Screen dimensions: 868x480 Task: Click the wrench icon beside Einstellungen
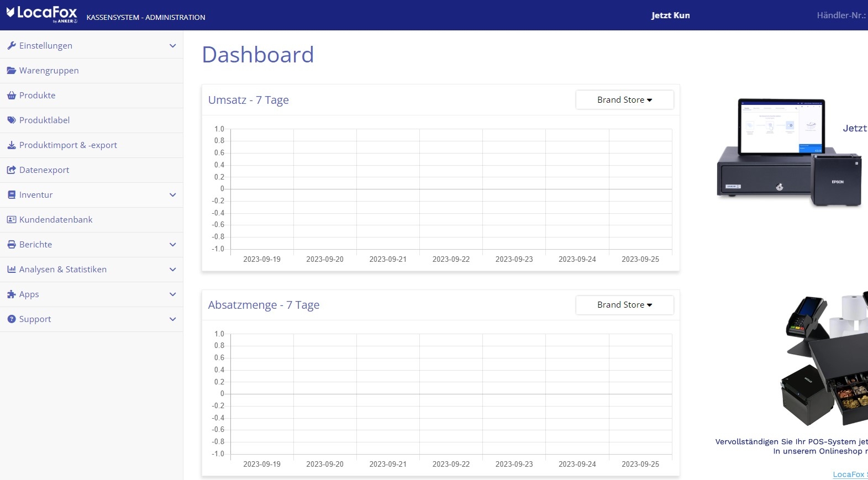(x=11, y=46)
